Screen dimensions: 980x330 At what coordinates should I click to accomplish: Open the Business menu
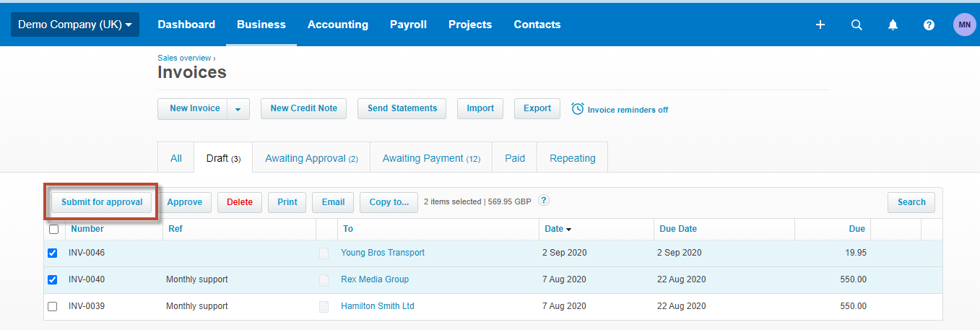261,25
